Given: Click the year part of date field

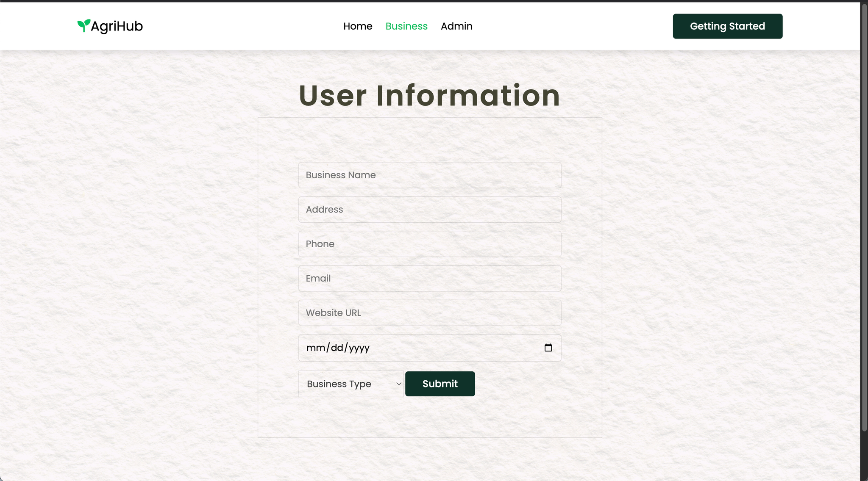Looking at the screenshot, I should [359, 348].
